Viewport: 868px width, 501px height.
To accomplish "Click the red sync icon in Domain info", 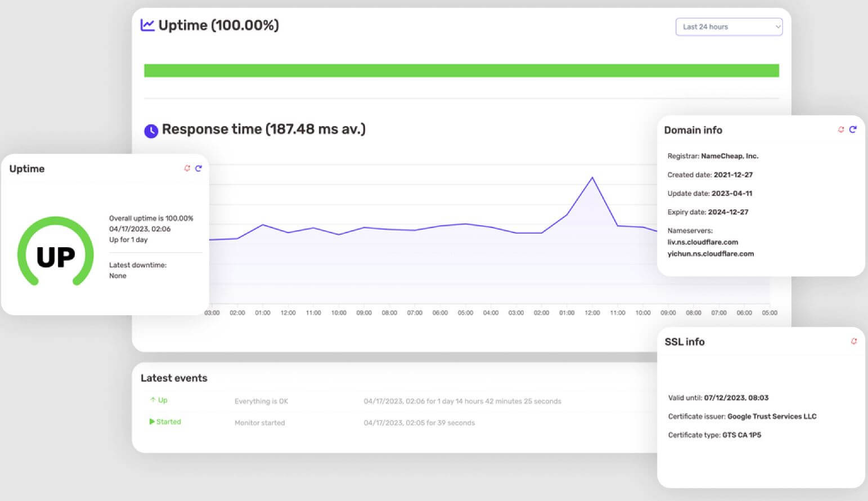I will tap(841, 129).
